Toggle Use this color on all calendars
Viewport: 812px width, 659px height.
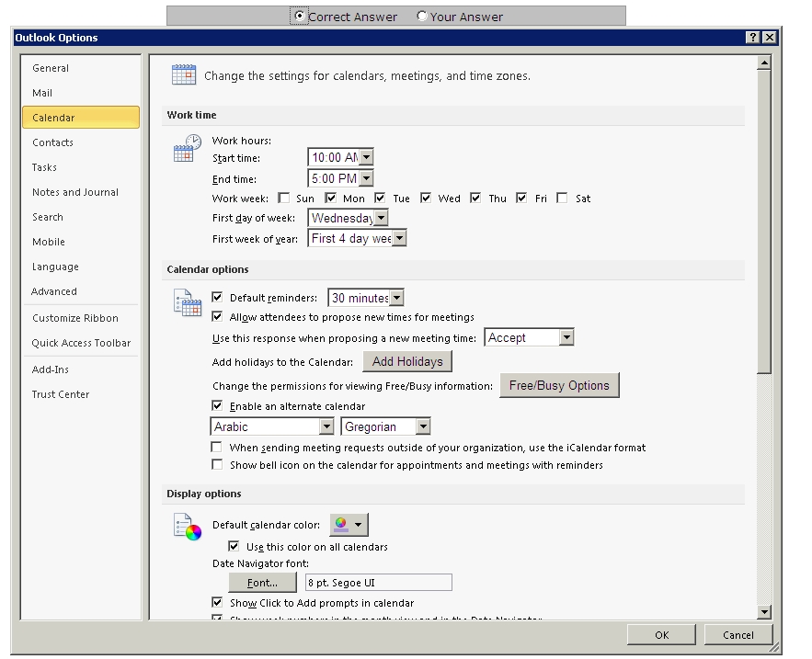tap(234, 546)
